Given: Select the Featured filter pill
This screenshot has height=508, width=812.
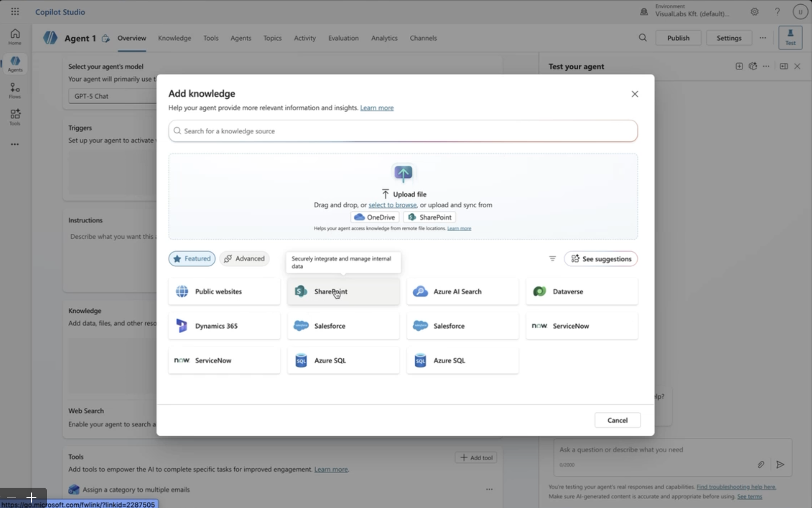Looking at the screenshot, I should tap(192, 259).
